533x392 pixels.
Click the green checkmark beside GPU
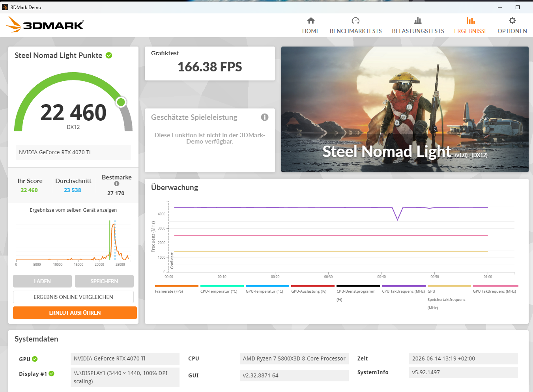pos(35,359)
